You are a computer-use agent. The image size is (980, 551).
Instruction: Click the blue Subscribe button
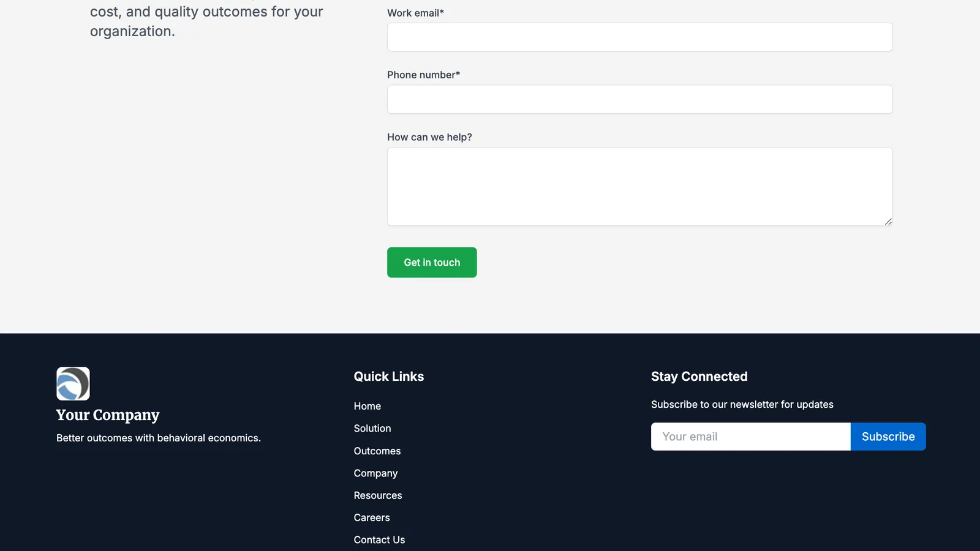coord(888,437)
